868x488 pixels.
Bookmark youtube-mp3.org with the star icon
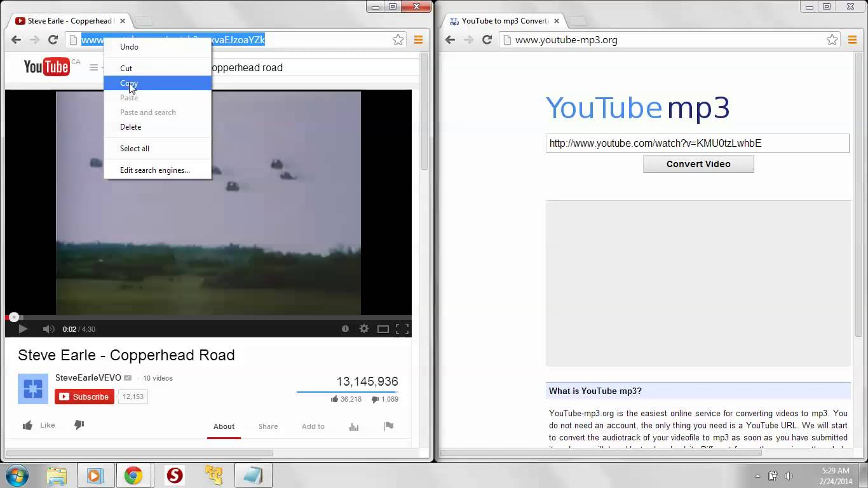click(x=832, y=40)
